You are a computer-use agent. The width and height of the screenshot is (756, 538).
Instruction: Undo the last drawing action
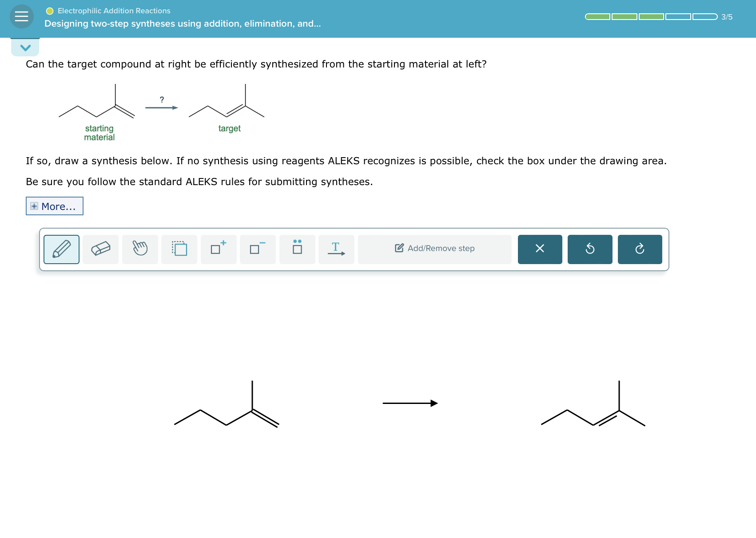590,249
